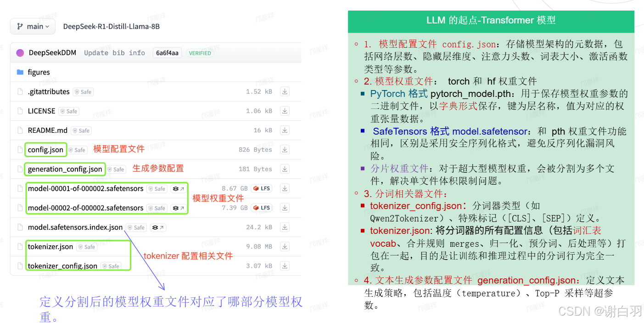644x323 pixels.
Task: Open tensor viewer for model-00002 safetensors
Action: pos(178,208)
